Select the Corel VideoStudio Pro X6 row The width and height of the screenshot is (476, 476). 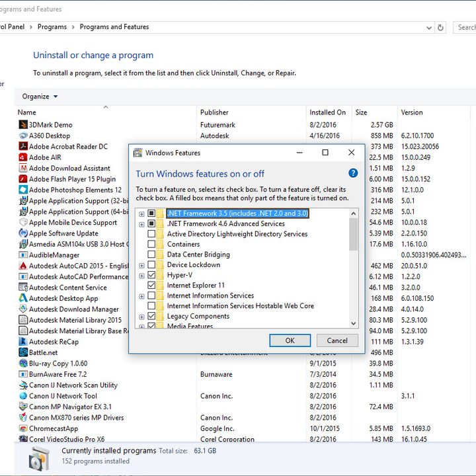pyautogui.click(x=242, y=439)
